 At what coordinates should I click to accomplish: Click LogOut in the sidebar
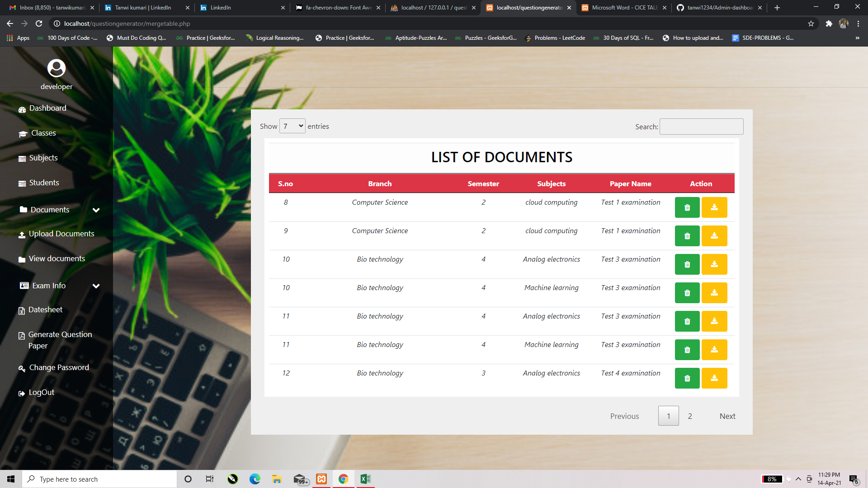pos(36,393)
